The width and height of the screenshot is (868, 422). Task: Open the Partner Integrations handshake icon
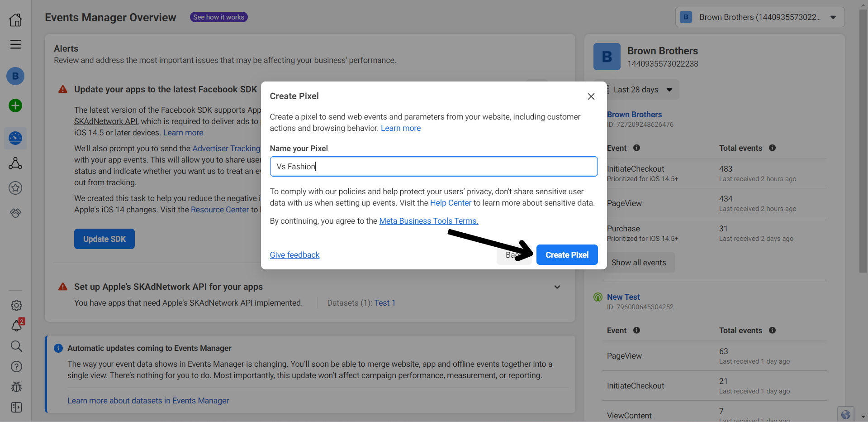15,213
